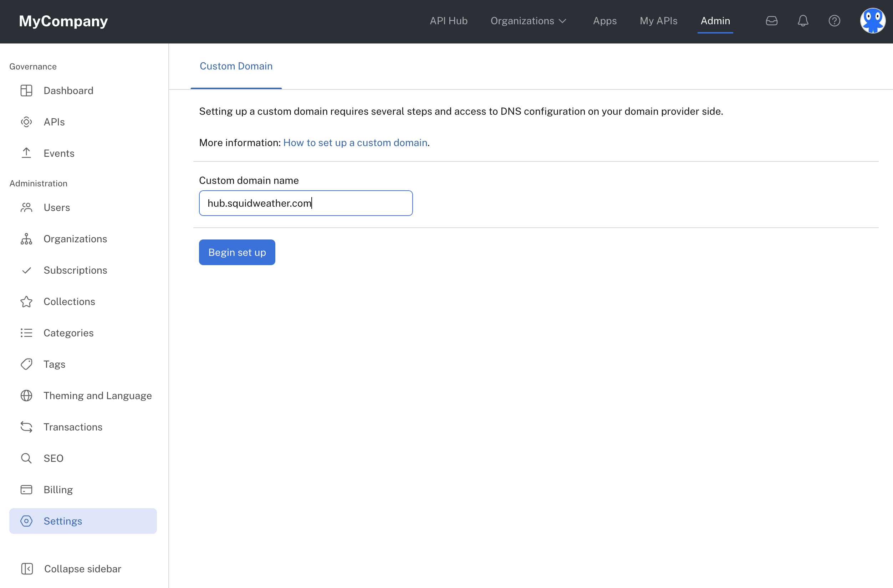Click the Begin set up button
Screen dimensions: 893x588
(237, 252)
